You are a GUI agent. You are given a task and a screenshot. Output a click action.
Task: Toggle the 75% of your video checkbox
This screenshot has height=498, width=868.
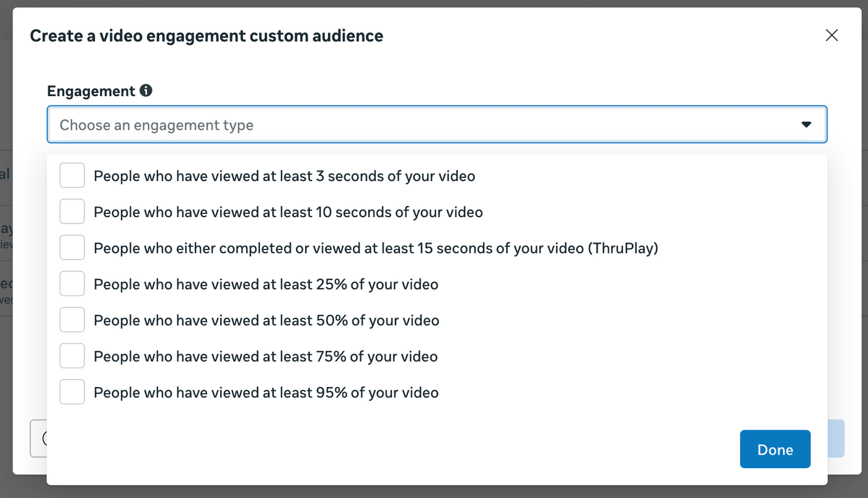[72, 357]
